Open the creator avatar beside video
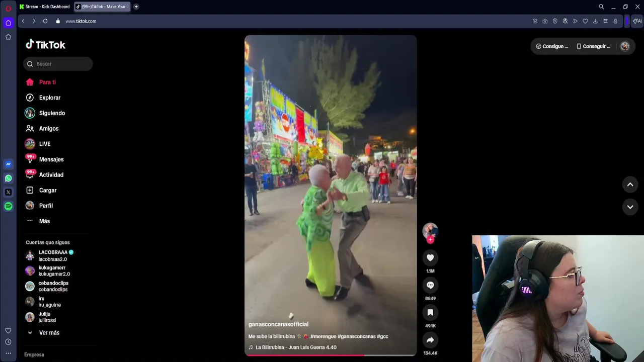Image resolution: width=644 pixels, height=362 pixels. [430, 231]
